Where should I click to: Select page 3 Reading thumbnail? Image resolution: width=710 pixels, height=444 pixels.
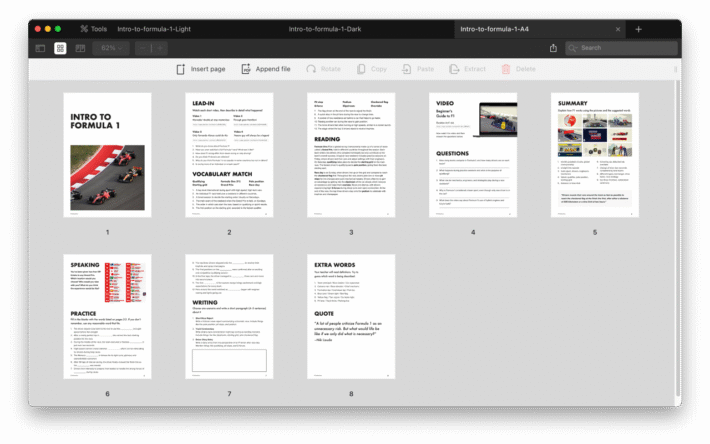351,155
